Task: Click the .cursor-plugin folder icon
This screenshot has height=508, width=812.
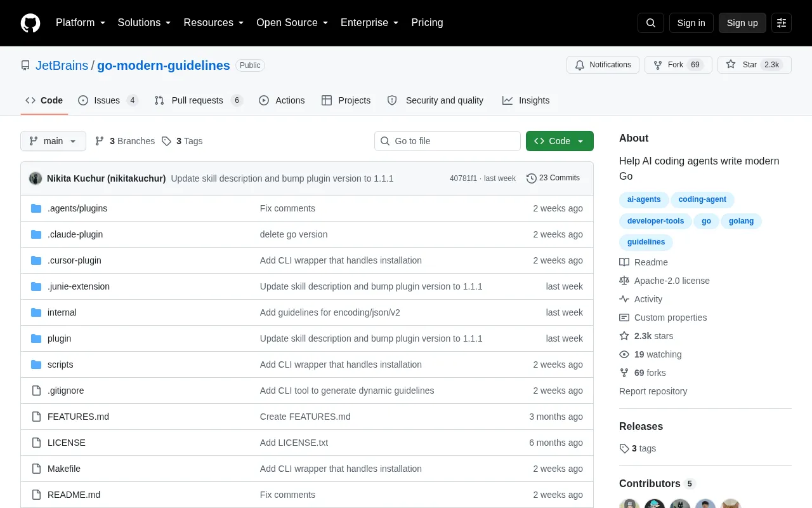Action: (x=36, y=260)
